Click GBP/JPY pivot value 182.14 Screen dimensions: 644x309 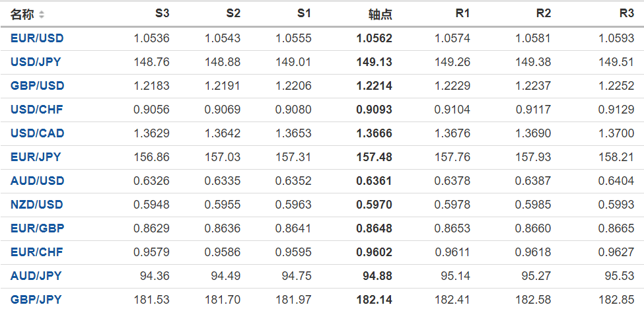pyautogui.click(x=374, y=300)
